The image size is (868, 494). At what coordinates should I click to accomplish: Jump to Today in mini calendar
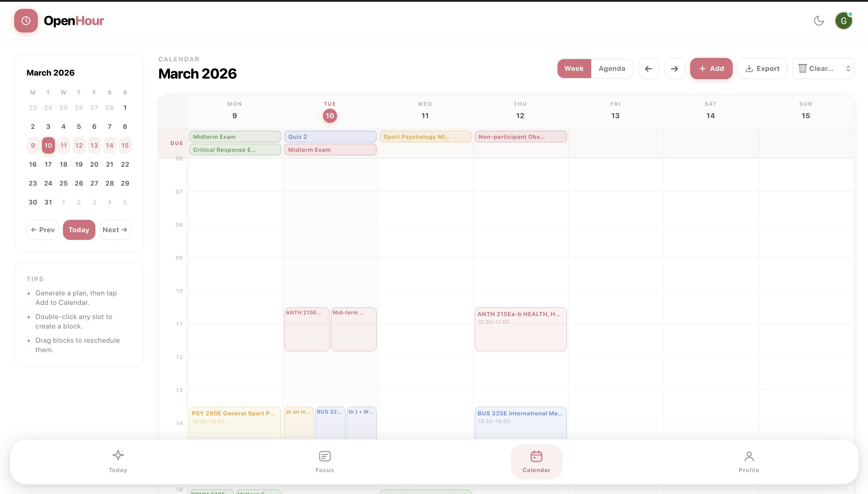pos(79,230)
